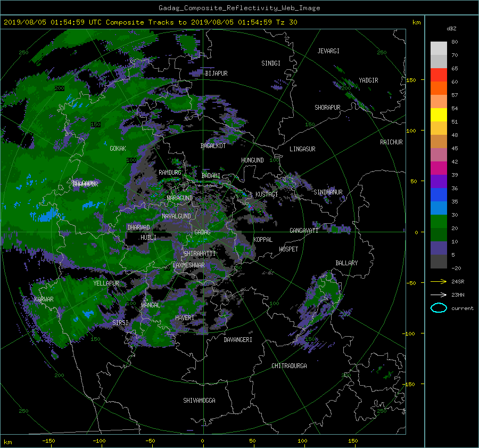
Task: Click the KARWAR city label
Action: tap(44, 299)
